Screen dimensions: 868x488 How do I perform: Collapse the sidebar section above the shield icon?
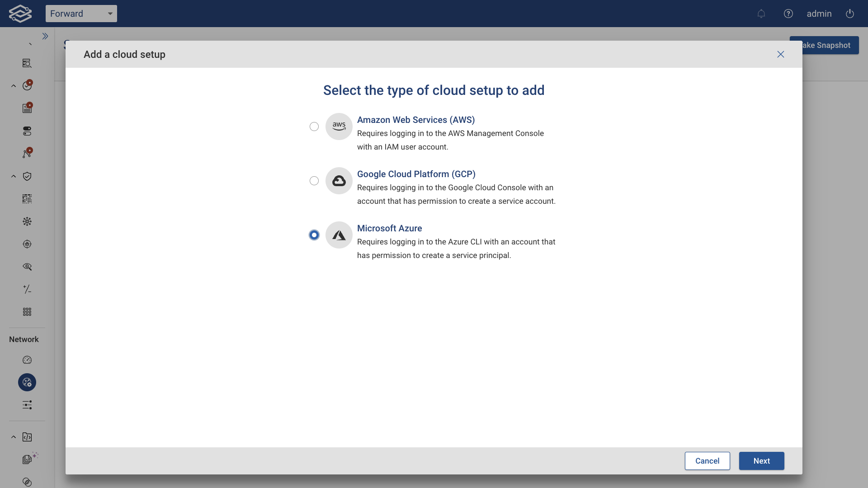(x=13, y=176)
